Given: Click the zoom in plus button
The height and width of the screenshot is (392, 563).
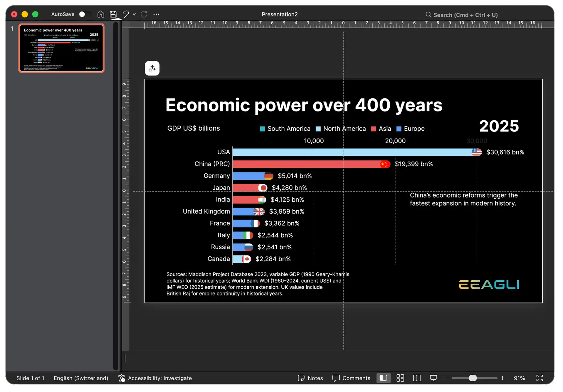Looking at the screenshot, I should coord(503,378).
